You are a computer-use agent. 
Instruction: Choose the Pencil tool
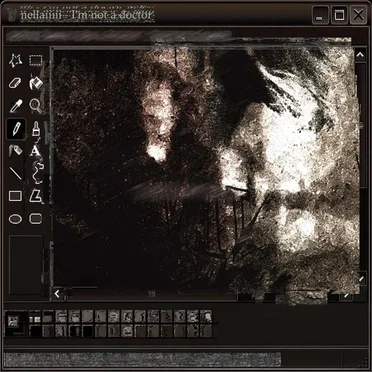16,129
